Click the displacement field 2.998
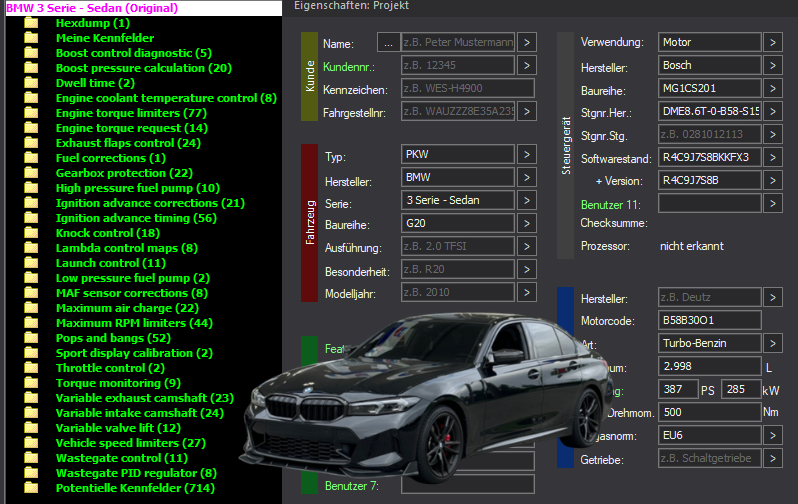 [x=709, y=366]
